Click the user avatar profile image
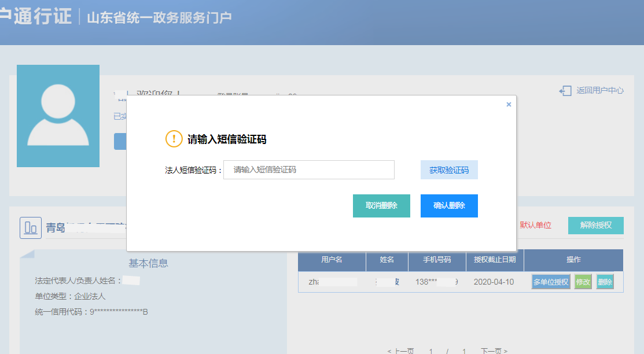The image size is (644, 354). pos(58,115)
